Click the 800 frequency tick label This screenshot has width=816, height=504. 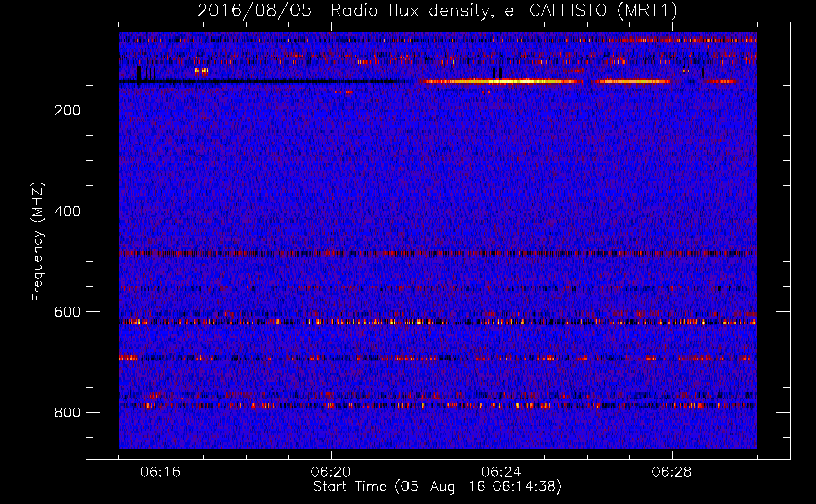68,413
